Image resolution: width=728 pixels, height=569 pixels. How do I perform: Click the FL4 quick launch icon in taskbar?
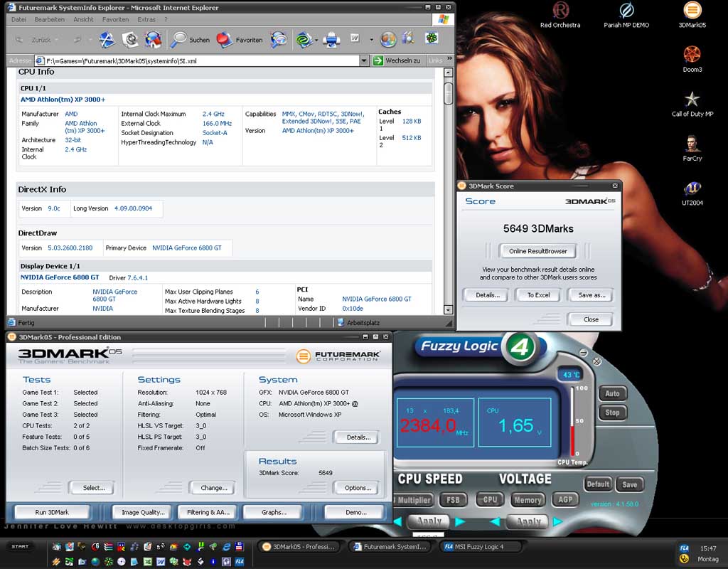pyautogui.click(x=240, y=562)
